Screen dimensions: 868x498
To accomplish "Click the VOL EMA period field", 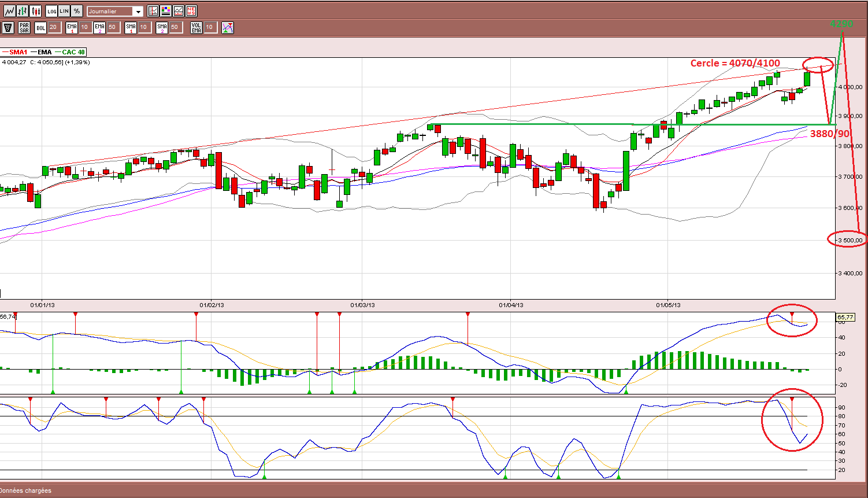I will [x=210, y=27].
